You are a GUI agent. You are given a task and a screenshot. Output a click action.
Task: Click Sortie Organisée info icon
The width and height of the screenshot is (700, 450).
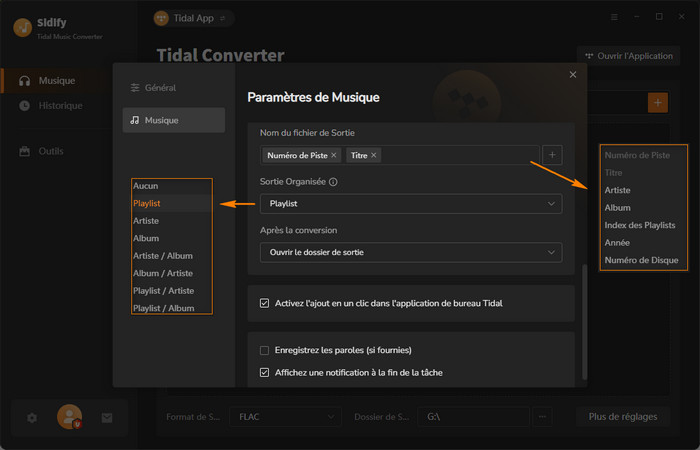pyautogui.click(x=333, y=182)
